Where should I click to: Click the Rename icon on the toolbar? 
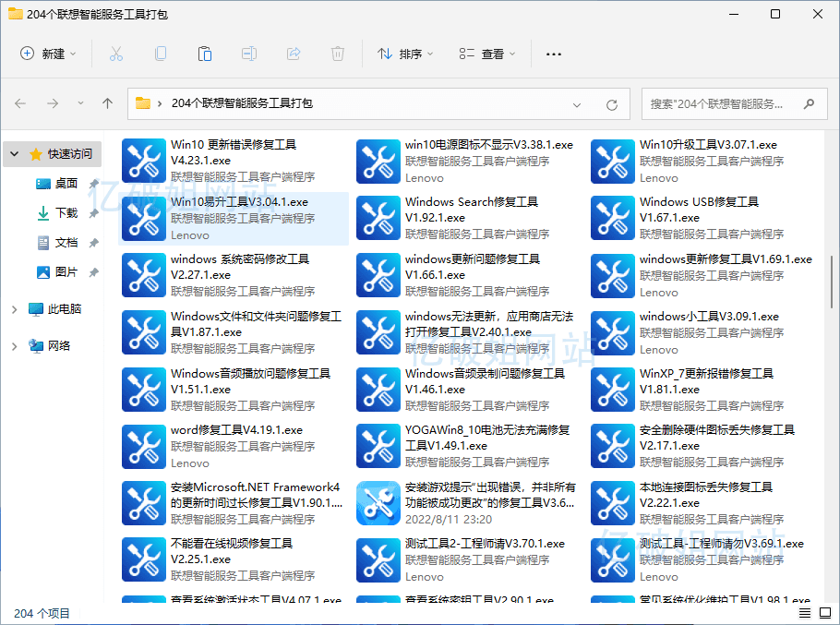pos(248,54)
